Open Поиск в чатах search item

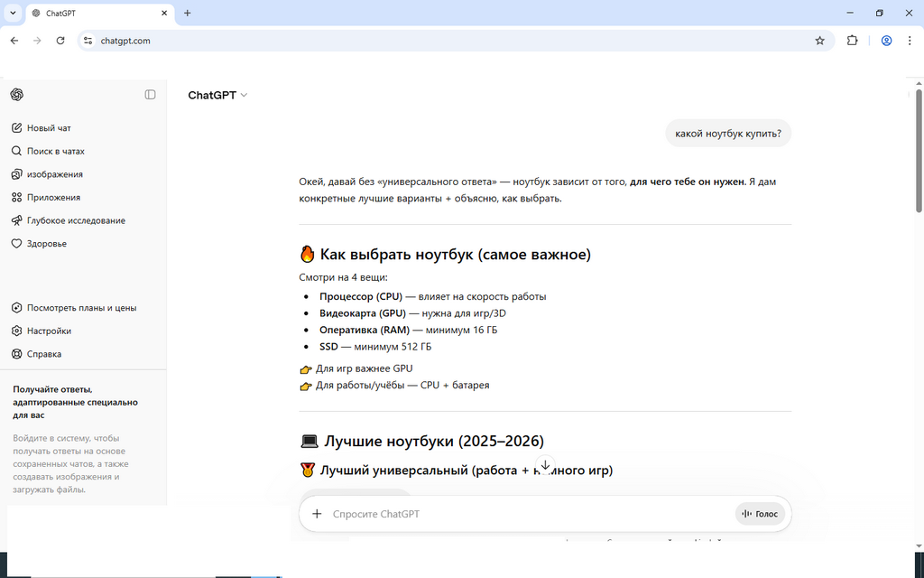(x=54, y=152)
